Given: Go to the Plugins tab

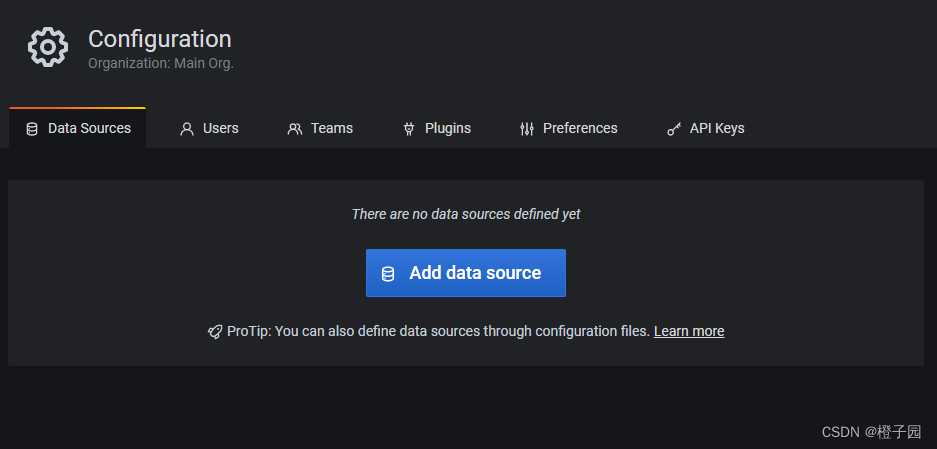Looking at the screenshot, I should [x=437, y=129].
